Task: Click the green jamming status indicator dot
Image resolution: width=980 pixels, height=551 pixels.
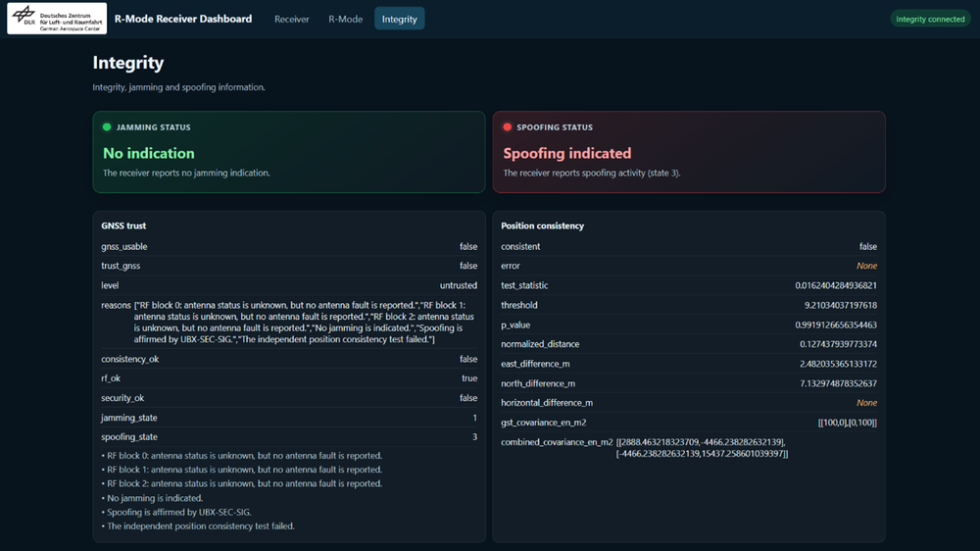Action: pos(107,126)
